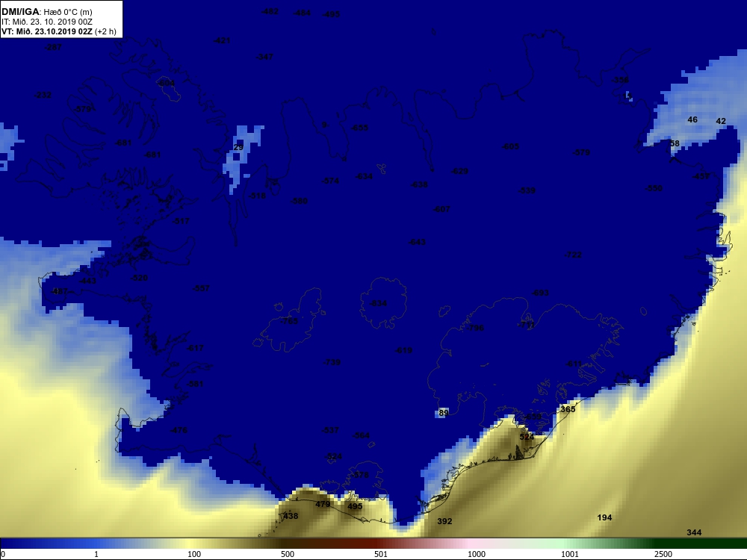Click the map value '194'
The height and width of the screenshot is (560, 747).
point(604,517)
